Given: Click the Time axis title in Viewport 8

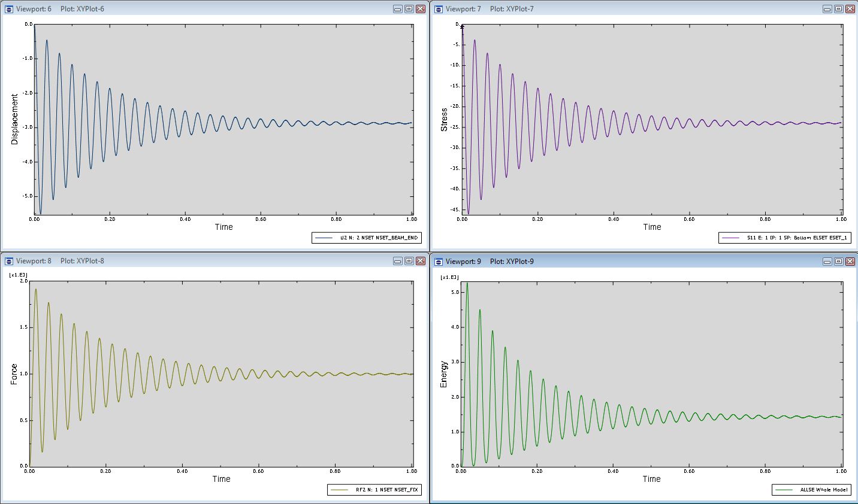Looking at the screenshot, I should click(222, 479).
